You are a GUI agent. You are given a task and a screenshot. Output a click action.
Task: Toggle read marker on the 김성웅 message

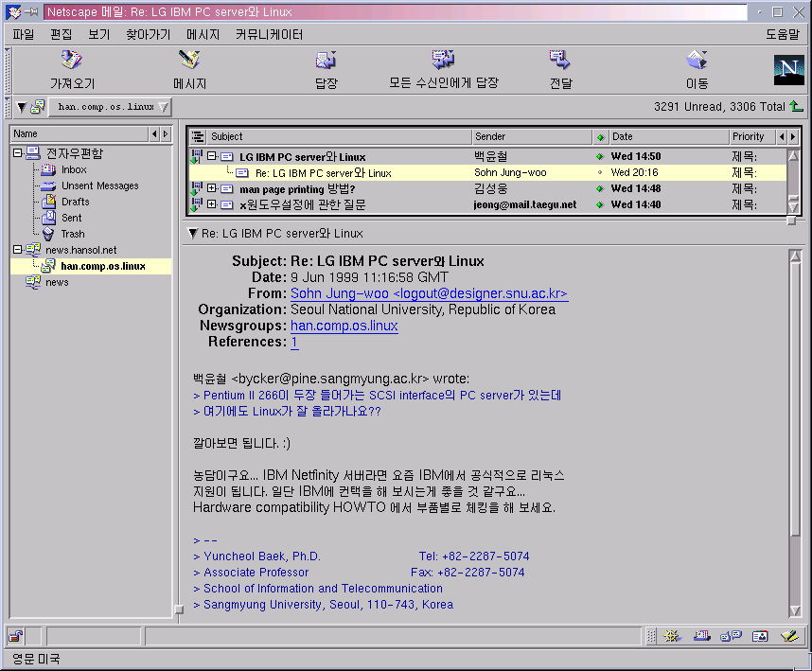coord(599,189)
